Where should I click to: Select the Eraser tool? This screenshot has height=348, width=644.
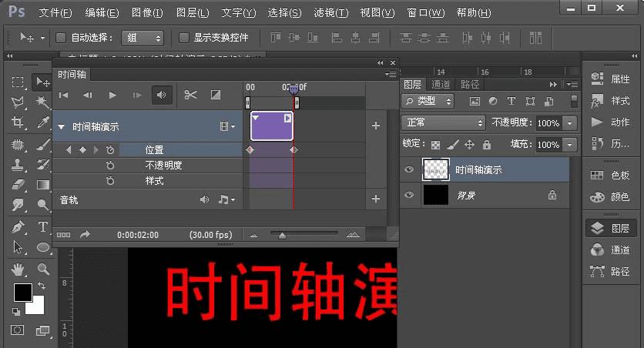18,185
